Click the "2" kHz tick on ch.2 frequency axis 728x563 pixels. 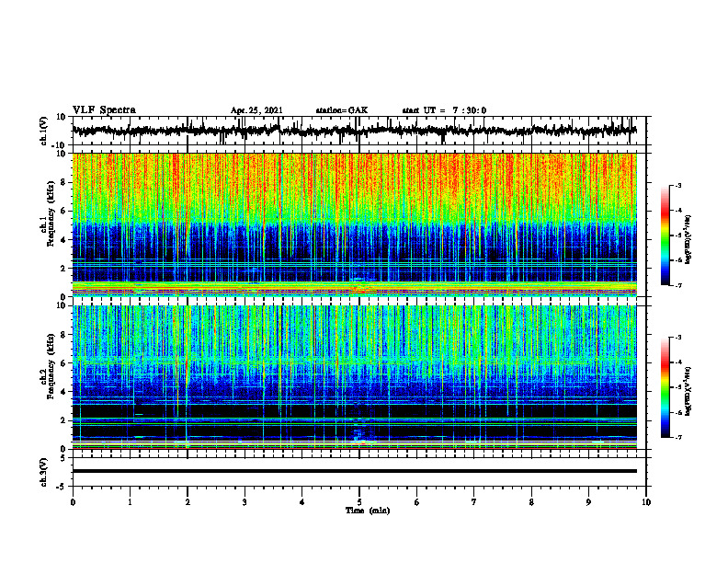[x=63, y=420]
